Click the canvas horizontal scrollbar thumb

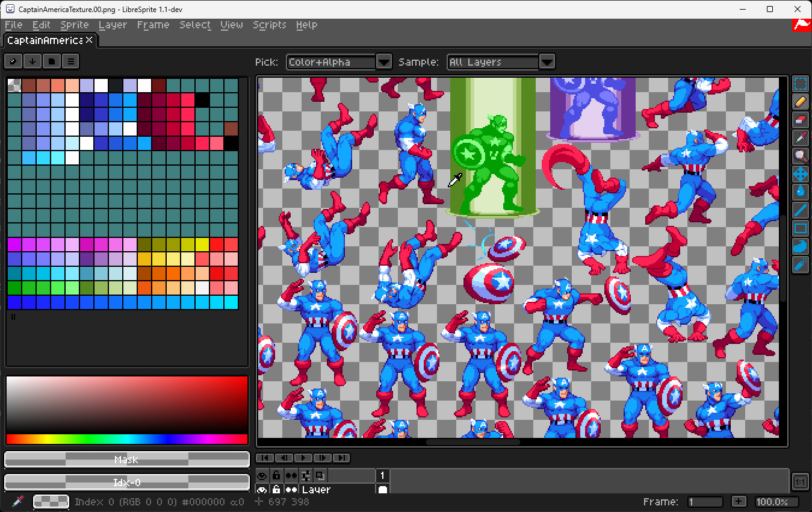473,442
